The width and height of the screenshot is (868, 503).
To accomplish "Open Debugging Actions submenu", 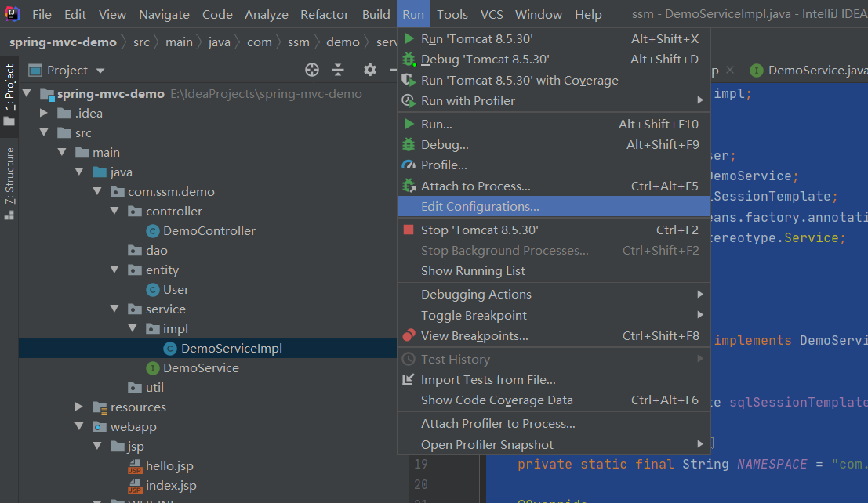I will (554, 295).
